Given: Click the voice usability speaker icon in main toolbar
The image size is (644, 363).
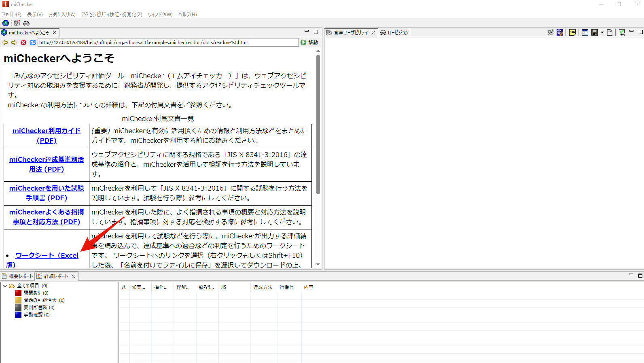Looking at the screenshot, I should pyautogui.click(x=17, y=23).
